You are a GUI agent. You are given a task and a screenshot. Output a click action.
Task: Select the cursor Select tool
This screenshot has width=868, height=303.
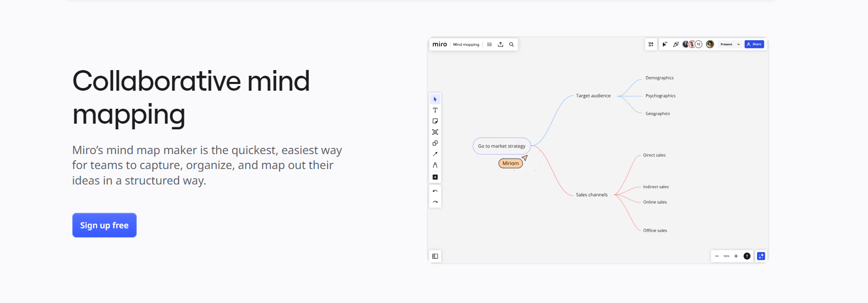[x=435, y=99]
